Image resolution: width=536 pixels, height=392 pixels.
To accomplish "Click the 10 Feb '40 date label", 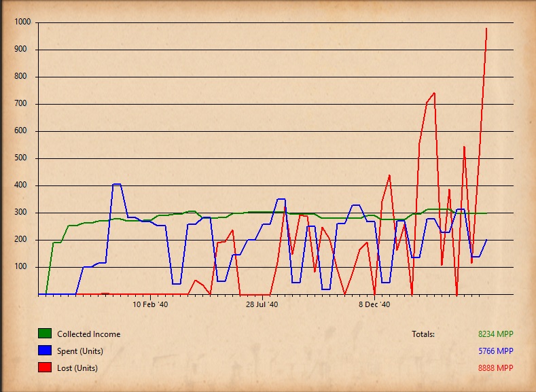I will [x=150, y=304].
